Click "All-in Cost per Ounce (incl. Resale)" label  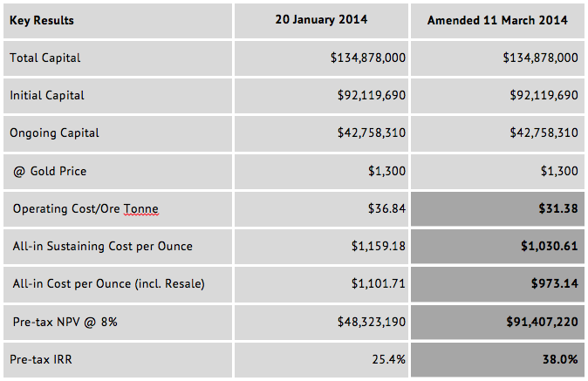pyautogui.click(x=111, y=283)
